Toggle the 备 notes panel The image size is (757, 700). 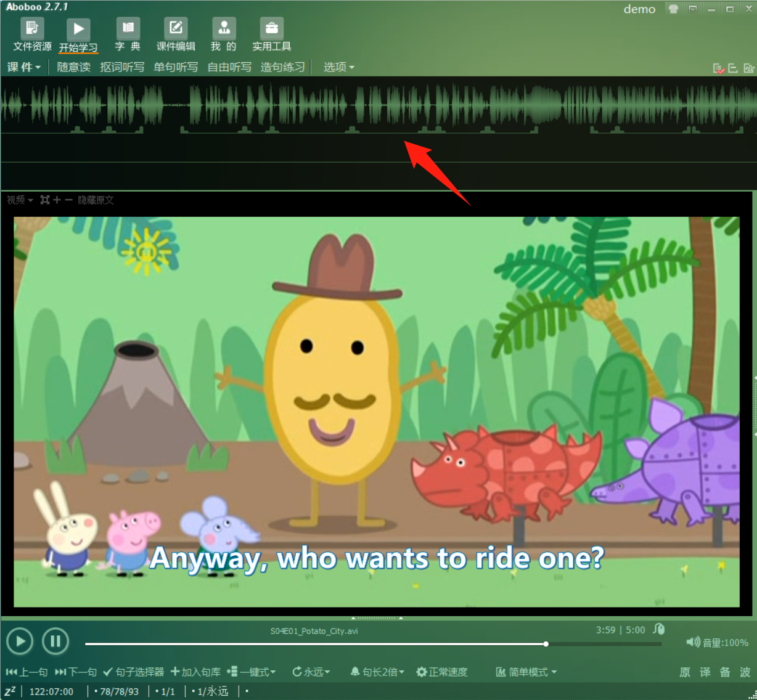click(x=726, y=672)
